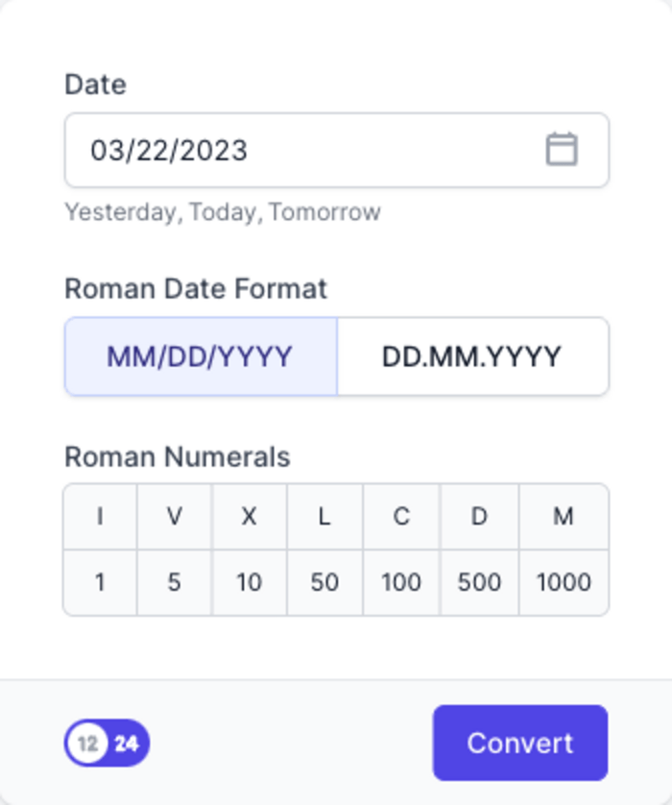
Task: Click the Roman numeral X cell
Action: click(x=249, y=517)
